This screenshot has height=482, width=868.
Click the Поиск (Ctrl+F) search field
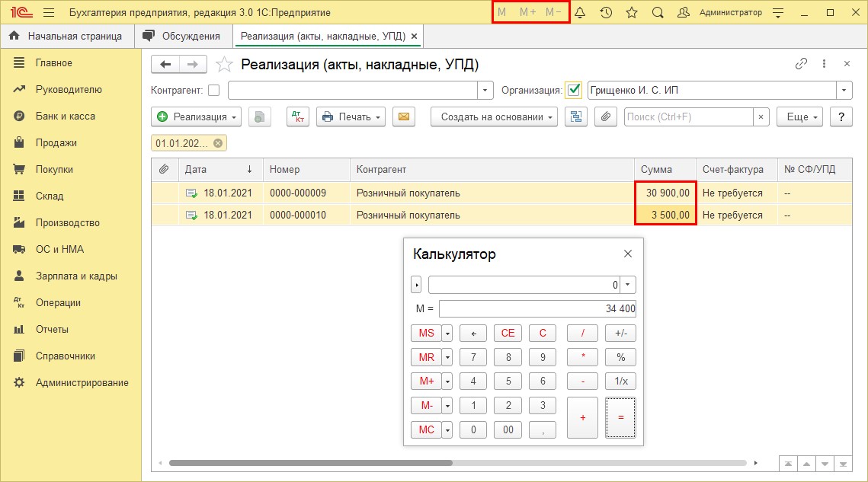coord(688,117)
